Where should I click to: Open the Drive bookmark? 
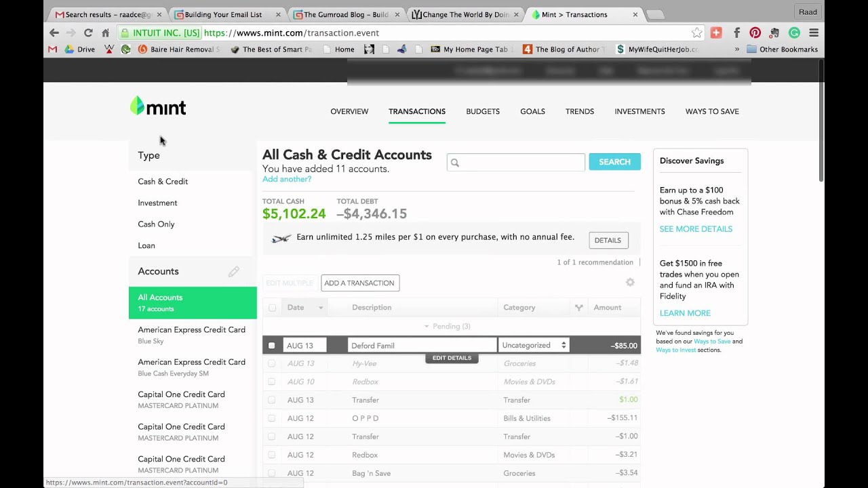tap(80, 49)
